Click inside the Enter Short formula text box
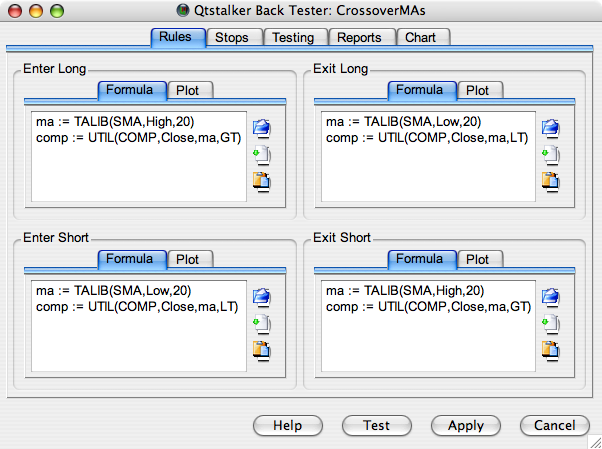 click(x=139, y=326)
